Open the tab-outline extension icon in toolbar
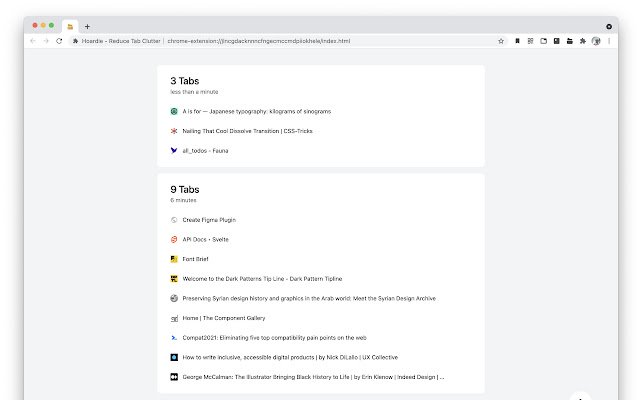Screen dimensions: 640x400 (x=543, y=41)
